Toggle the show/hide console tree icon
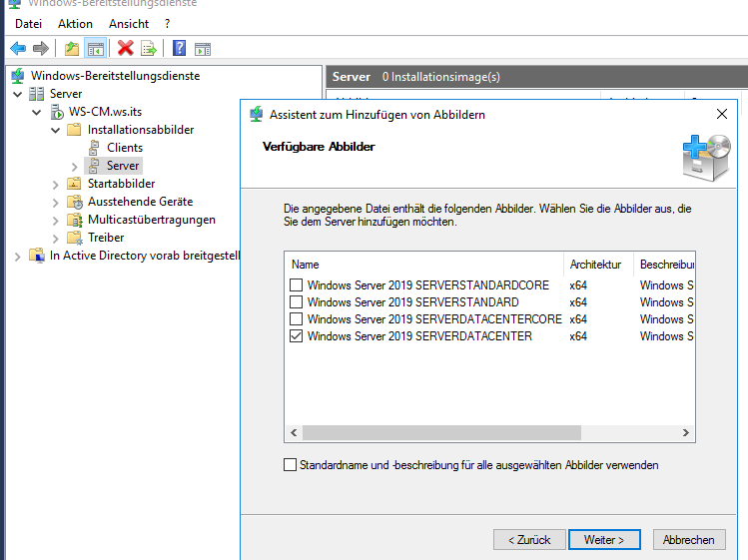The width and height of the screenshot is (748, 560). point(96,48)
